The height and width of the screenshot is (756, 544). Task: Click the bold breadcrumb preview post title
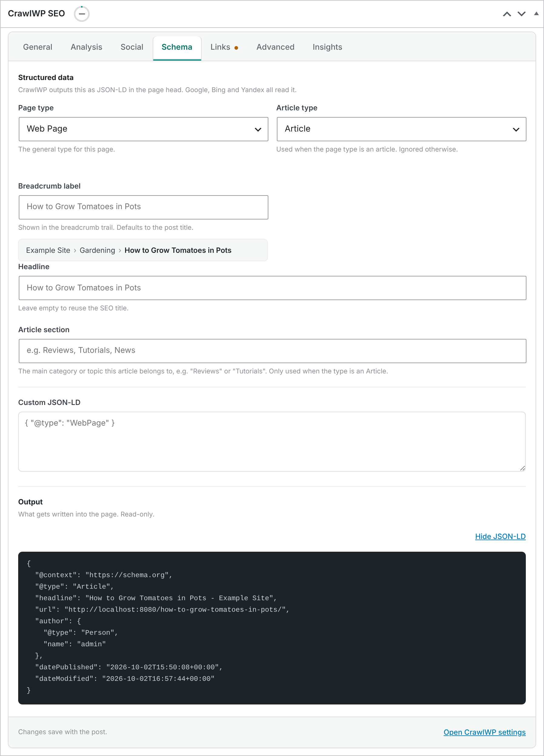178,250
